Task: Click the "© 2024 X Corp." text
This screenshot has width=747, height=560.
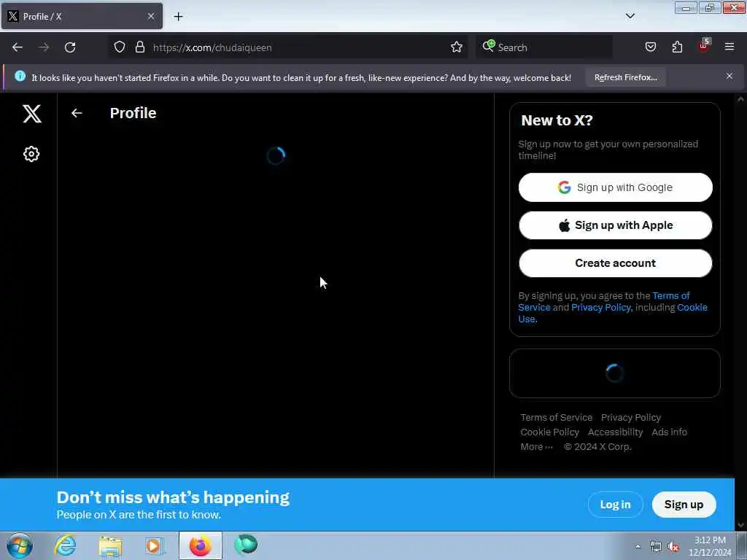Action: coord(597,447)
